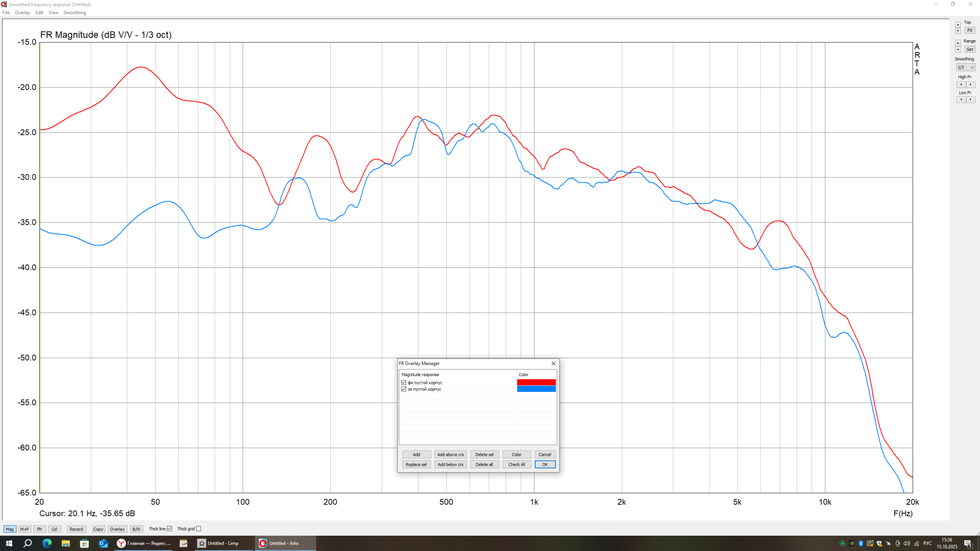The height and width of the screenshot is (551, 980).
Task: Open Limp app from the taskbar
Action: click(223, 543)
